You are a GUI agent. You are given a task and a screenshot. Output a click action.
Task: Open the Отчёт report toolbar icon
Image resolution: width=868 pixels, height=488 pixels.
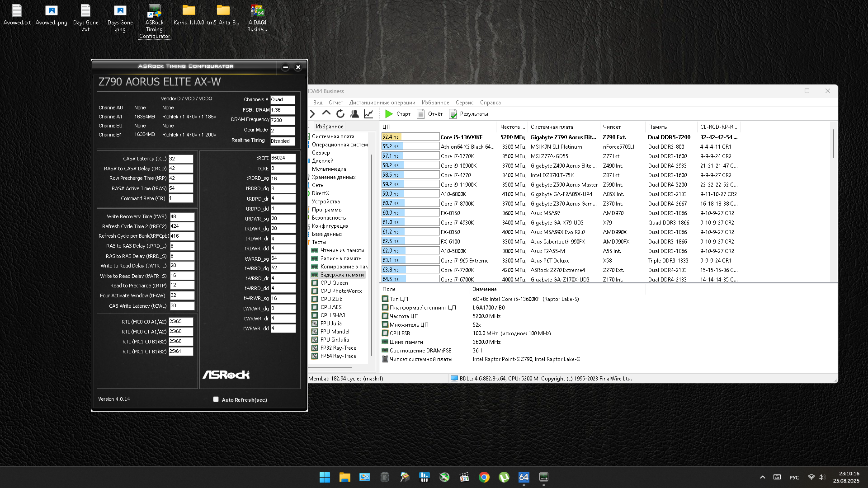point(420,114)
